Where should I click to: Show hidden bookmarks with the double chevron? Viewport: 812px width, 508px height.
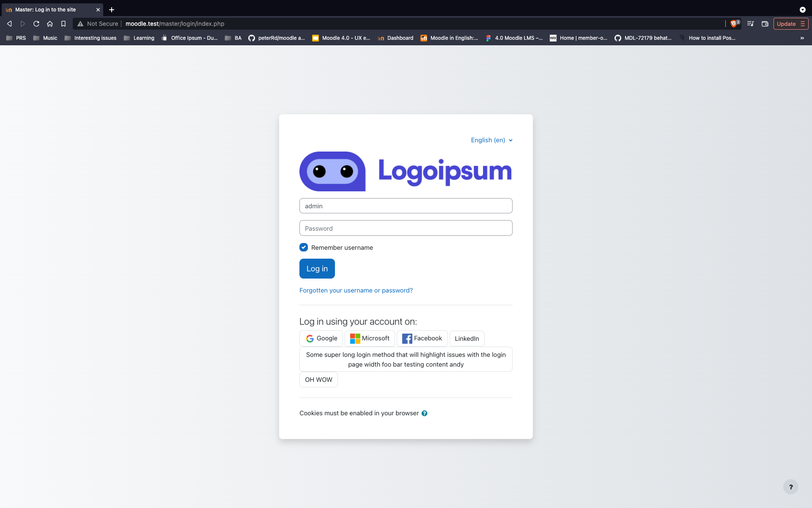[x=802, y=38]
